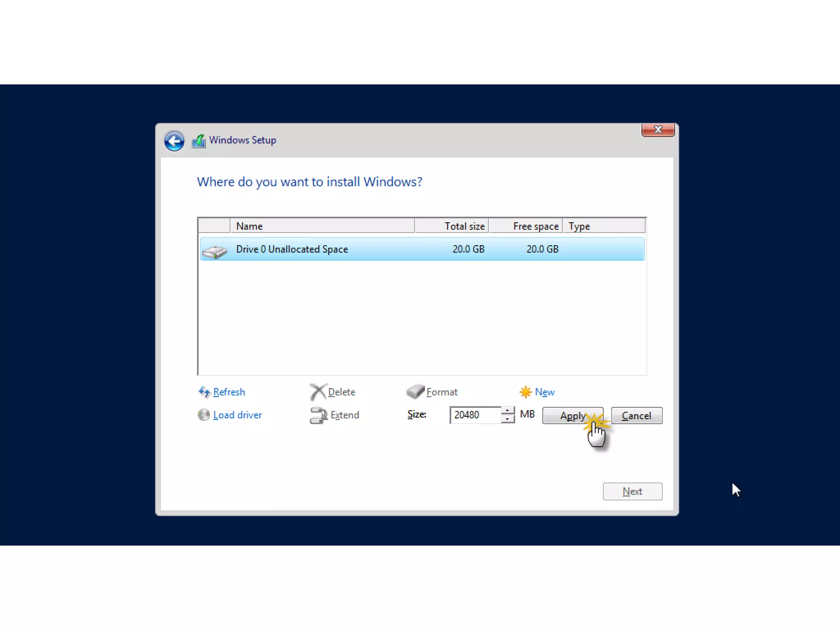Image resolution: width=840 pixels, height=630 pixels.
Task: Click the 20.0 GB total size cell
Action: [x=468, y=249]
